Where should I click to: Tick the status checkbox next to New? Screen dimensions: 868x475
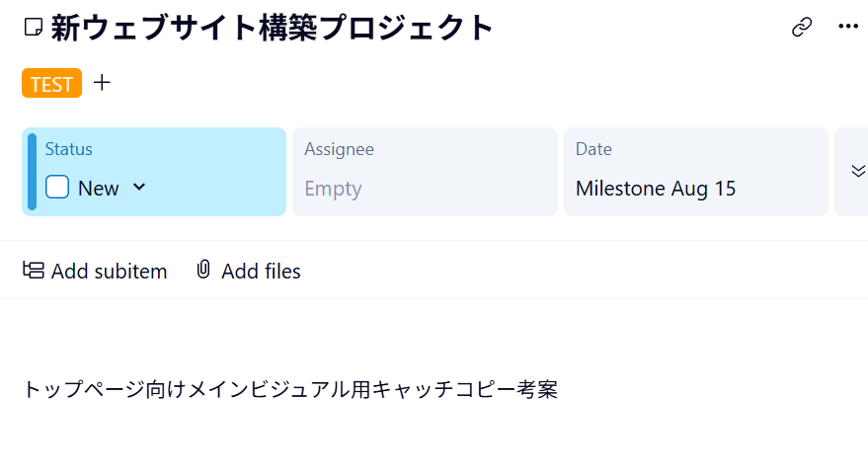pyautogui.click(x=57, y=188)
